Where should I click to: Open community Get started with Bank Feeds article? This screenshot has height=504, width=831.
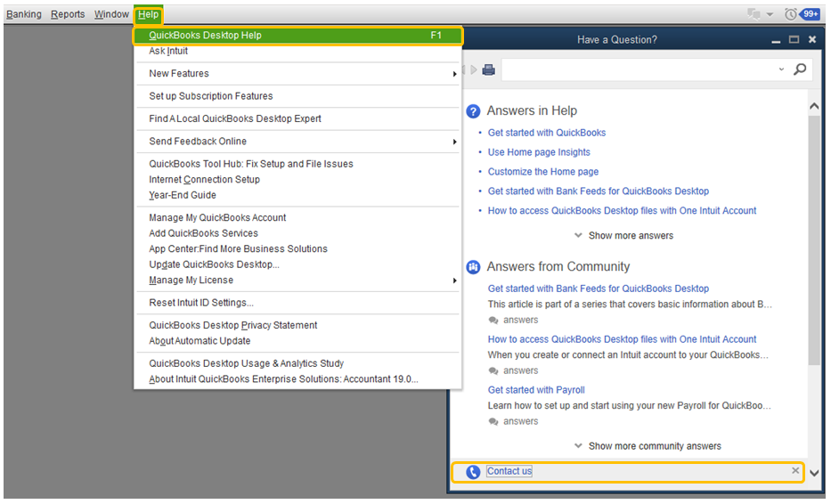coord(598,289)
